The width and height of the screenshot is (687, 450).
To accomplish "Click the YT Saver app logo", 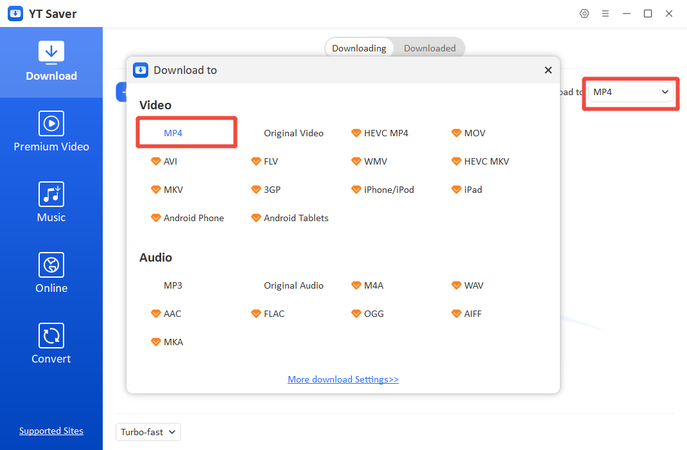I will pos(15,14).
